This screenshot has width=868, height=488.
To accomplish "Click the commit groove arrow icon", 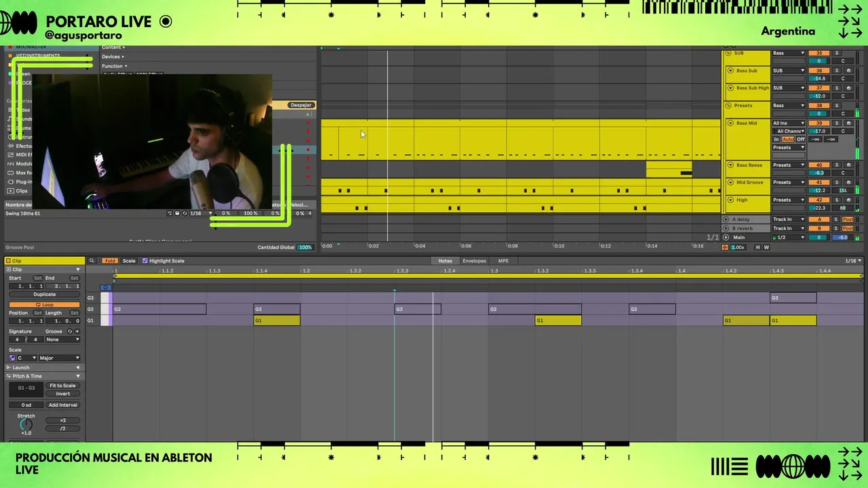I will tap(77, 331).
